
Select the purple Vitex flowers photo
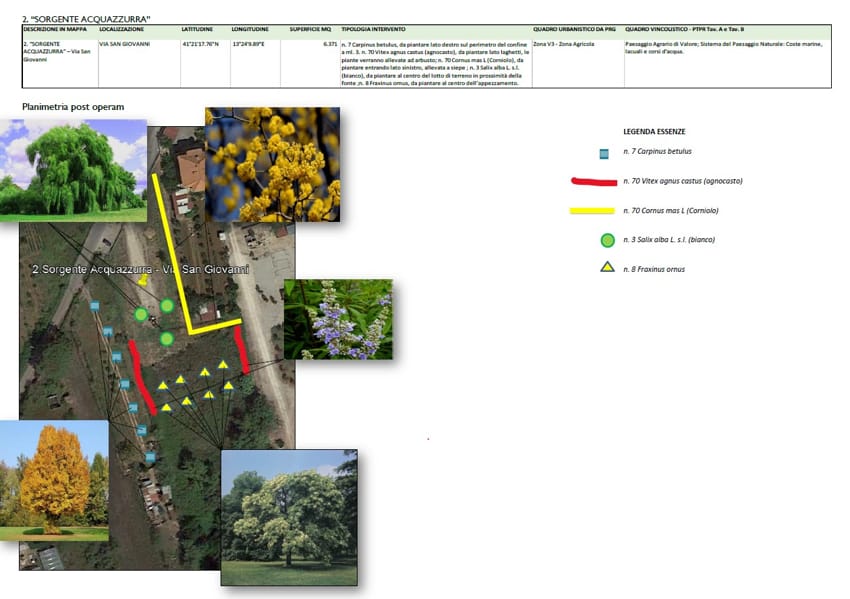click(x=338, y=319)
